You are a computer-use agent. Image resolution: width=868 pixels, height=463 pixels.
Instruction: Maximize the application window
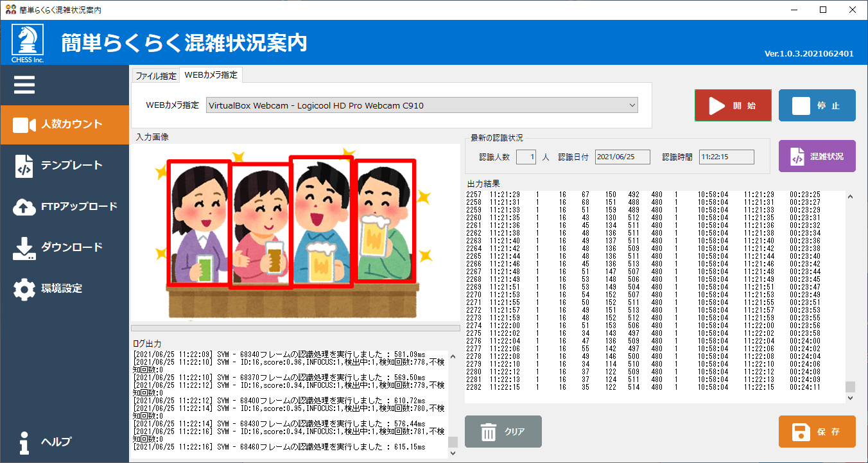(x=824, y=10)
